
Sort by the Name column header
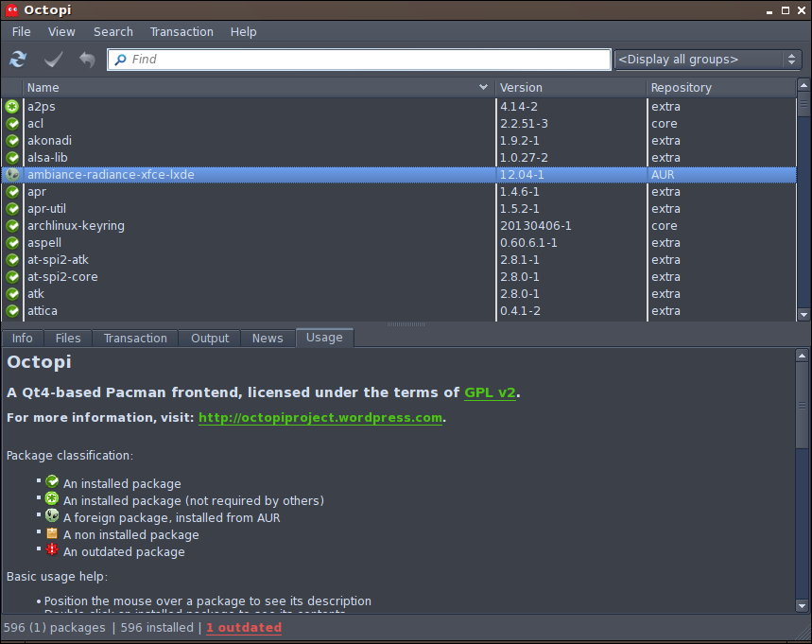tap(259, 88)
